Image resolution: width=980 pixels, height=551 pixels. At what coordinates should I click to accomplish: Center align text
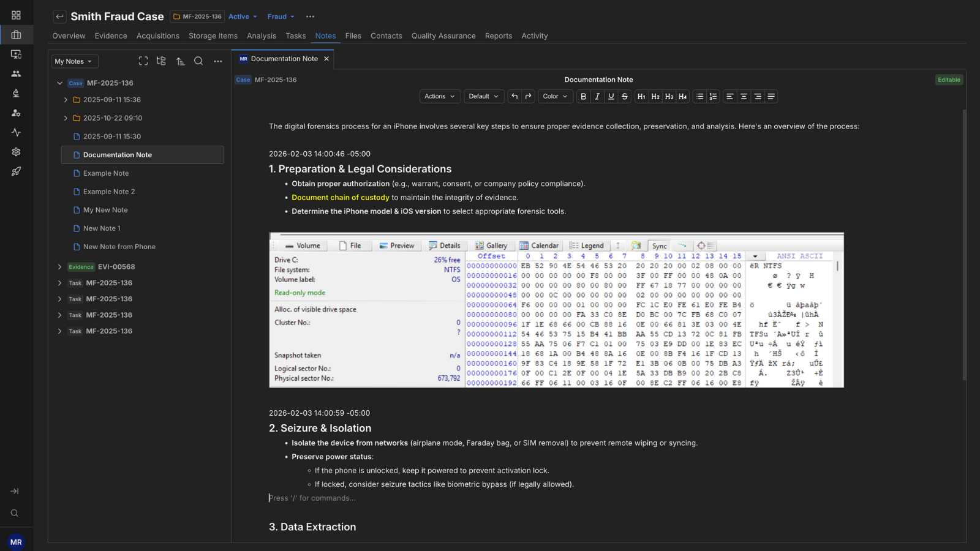pos(744,96)
